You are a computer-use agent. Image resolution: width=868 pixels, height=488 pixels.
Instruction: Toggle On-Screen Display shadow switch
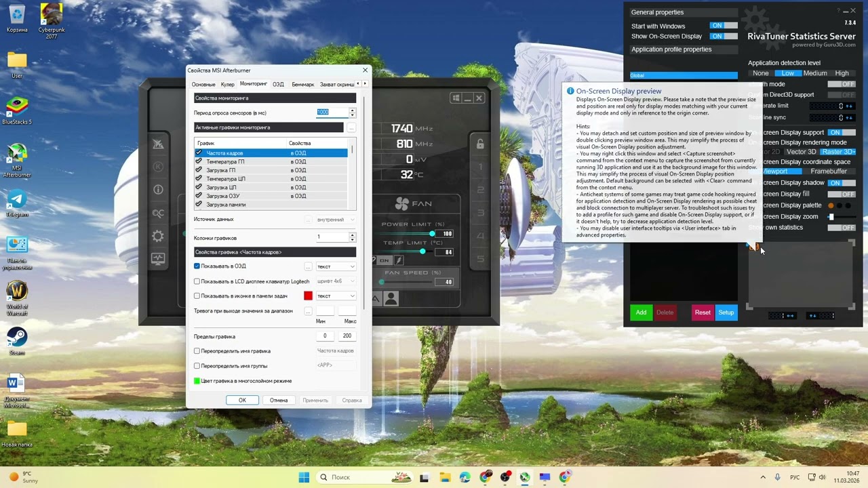click(x=841, y=183)
